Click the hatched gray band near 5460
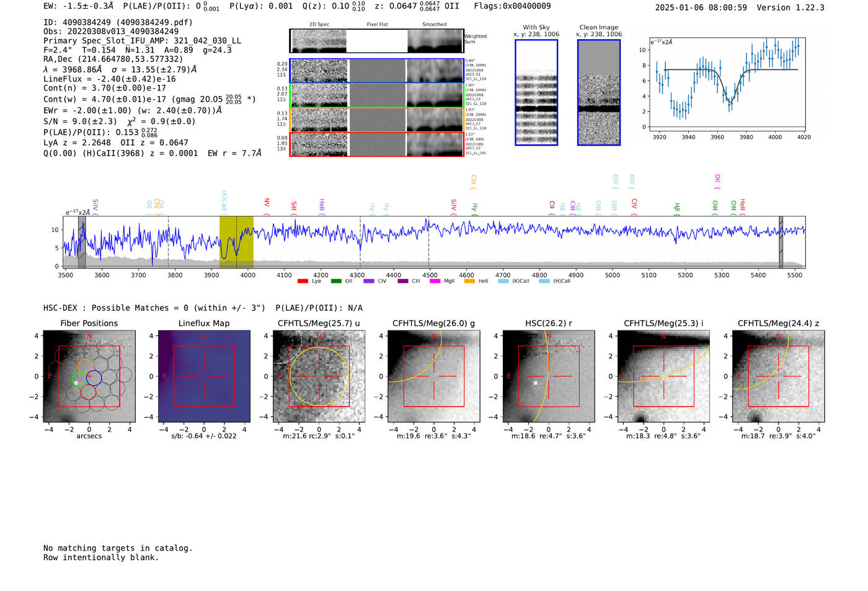868x591 pixels. (781, 242)
